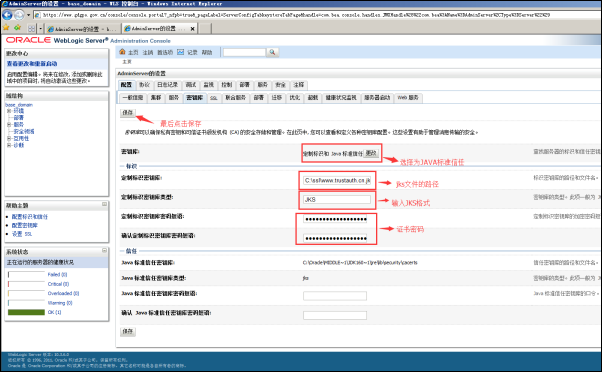This screenshot has width=602, height=372.
Task: Click the custom identity keystore passphrase field
Action: 335,219
